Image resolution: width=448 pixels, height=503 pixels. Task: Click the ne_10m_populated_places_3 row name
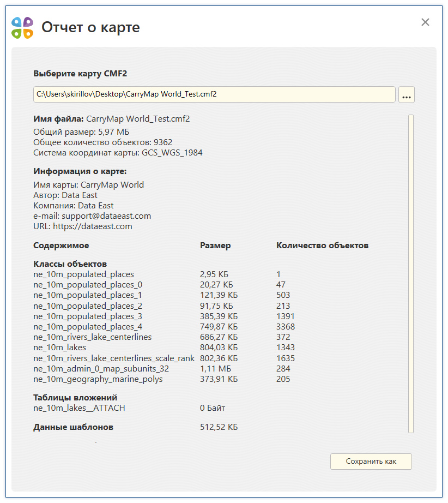pyautogui.click(x=88, y=316)
